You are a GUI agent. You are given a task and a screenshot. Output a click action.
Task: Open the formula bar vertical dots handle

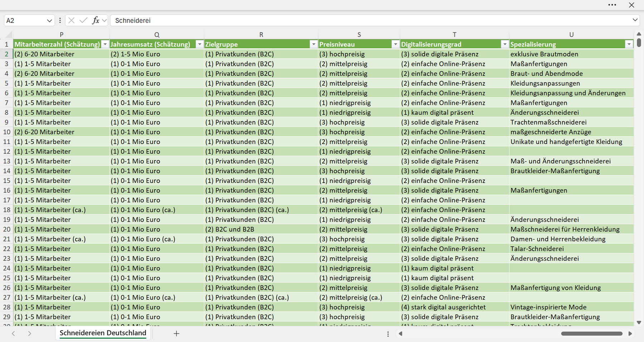60,20
